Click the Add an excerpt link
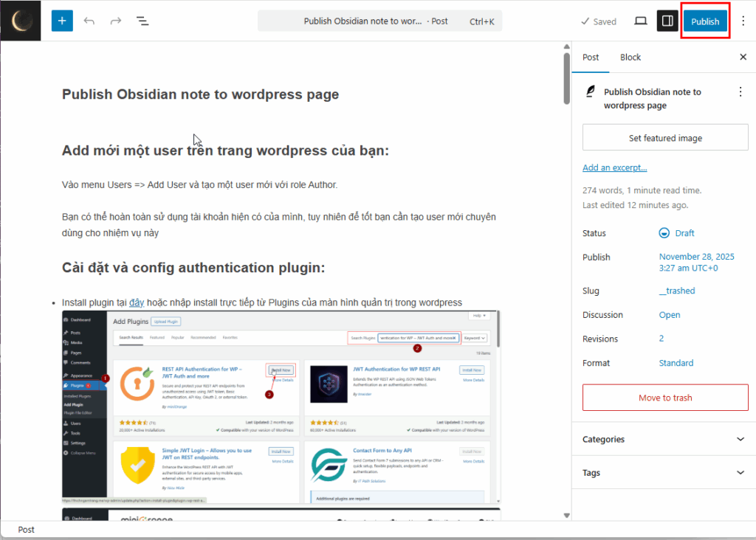Image resolution: width=756 pixels, height=540 pixels. click(614, 167)
